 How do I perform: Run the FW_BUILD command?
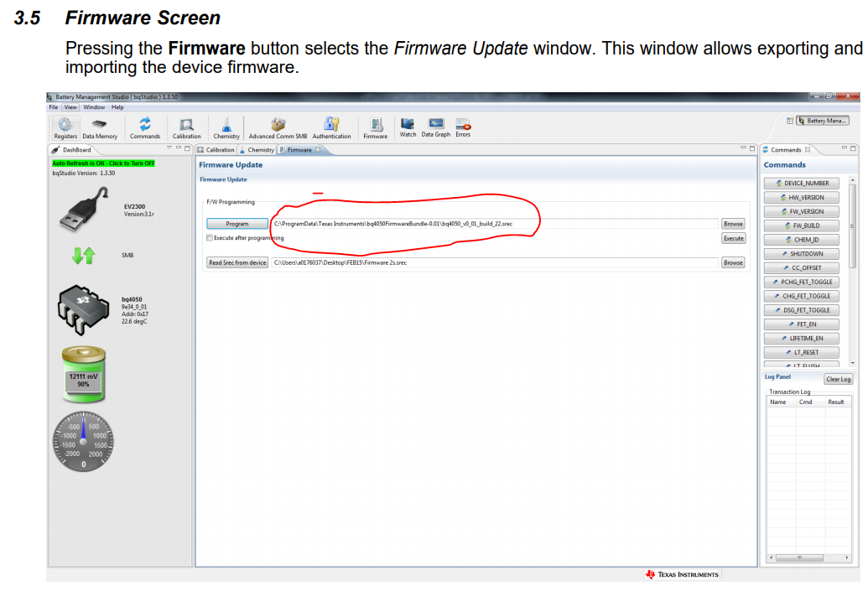point(802,226)
